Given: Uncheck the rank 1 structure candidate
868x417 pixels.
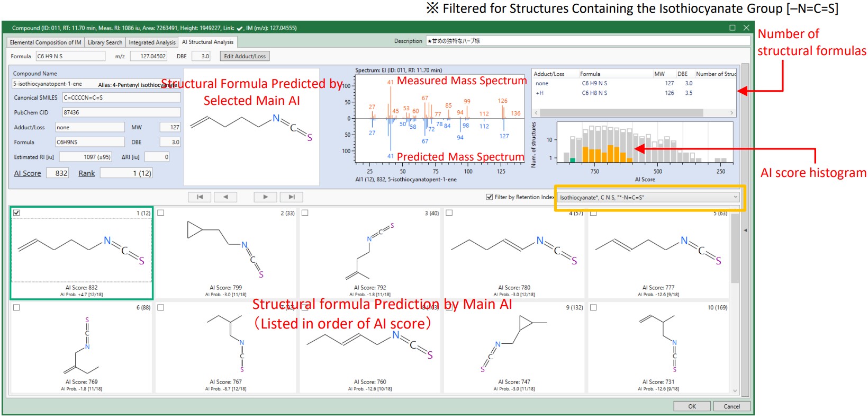Looking at the screenshot, I should pos(16,213).
